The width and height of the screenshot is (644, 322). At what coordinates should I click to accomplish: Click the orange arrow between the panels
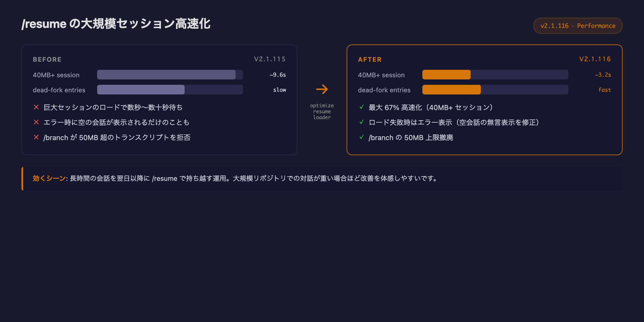(x=322, y=89)
